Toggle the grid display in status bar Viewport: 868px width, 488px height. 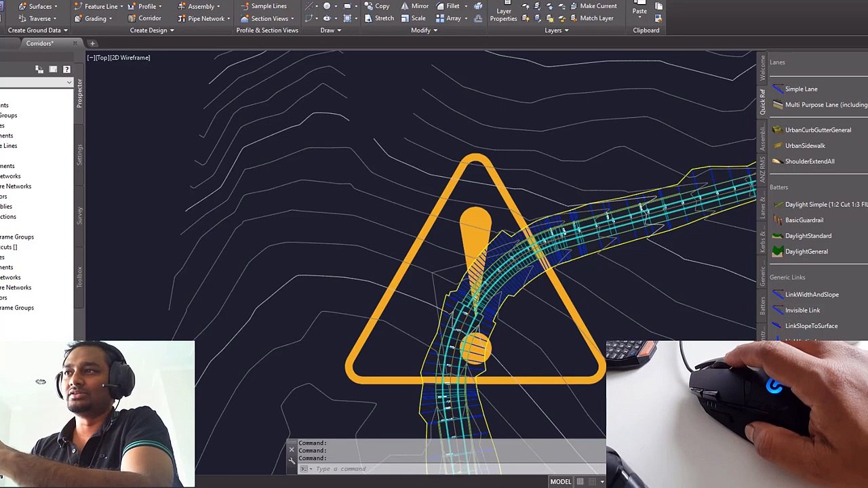coord(580,481)
